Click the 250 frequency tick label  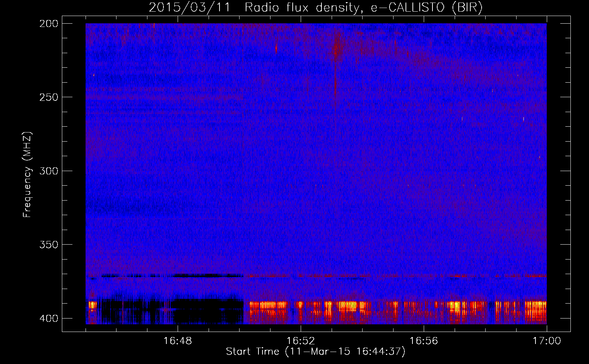(x=49, y=97)
